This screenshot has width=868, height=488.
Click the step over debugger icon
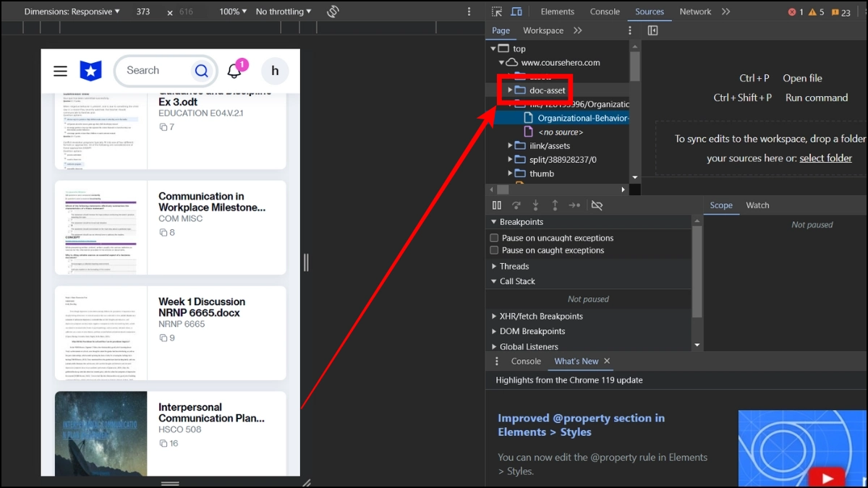tap(516, 205)
